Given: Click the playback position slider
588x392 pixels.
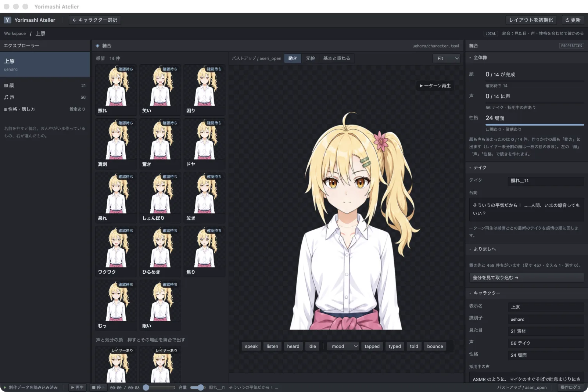Looking at the screenshot, I should [159, 387].
